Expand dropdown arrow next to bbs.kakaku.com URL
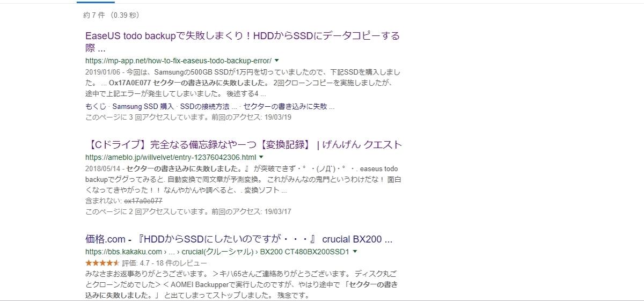The height and width of the screenshot is (301, 644). click(x=355, y=251)
